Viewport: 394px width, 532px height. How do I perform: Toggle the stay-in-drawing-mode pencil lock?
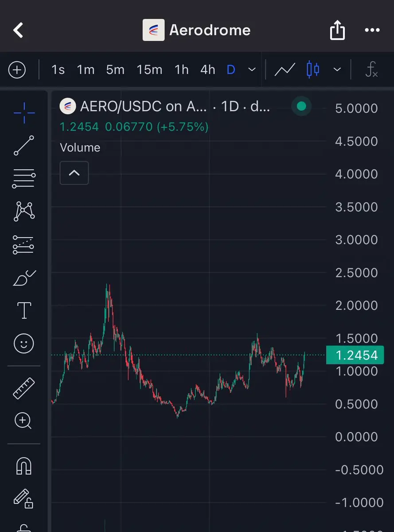(23, 498)
